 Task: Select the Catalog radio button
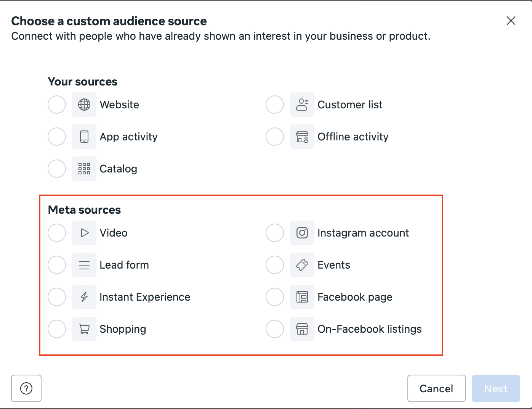[x=57, y=169]
